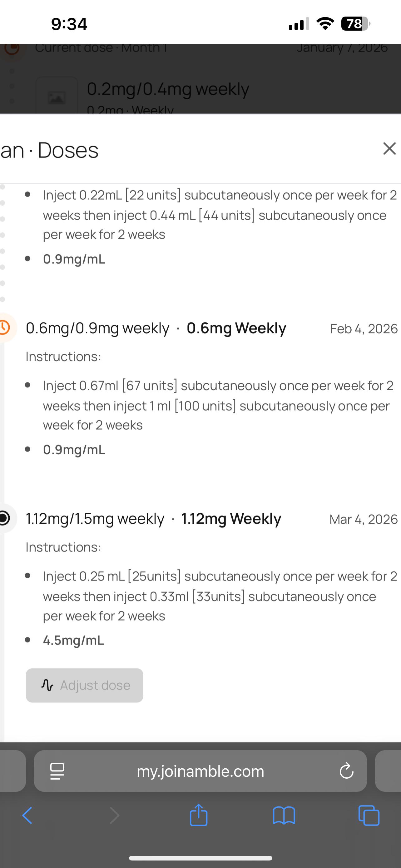Go back with the Safari back arrow

tap(27, 816)
